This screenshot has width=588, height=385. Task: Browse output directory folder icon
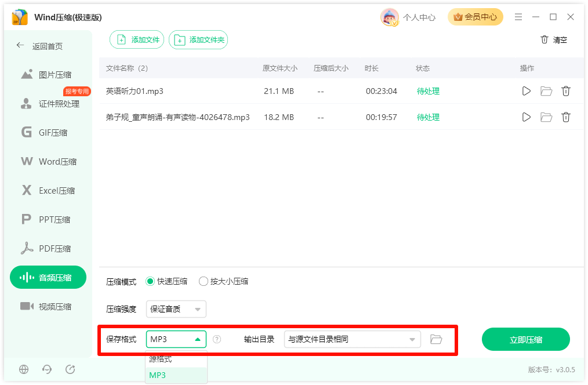(x=436, y=339)
